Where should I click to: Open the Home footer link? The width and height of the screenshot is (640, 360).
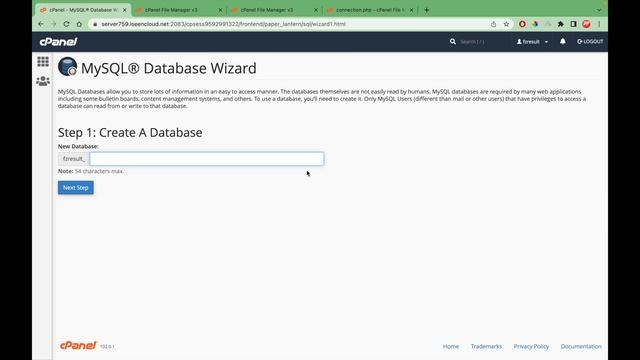tap(451, 346)
